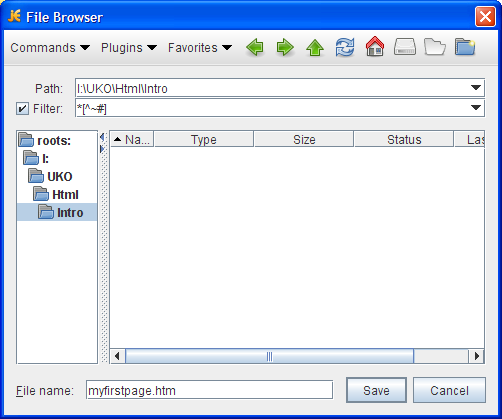The height and width of the screenshot is (419, 502).
Task: Sort by the Type column header
Action: [204, 139]
